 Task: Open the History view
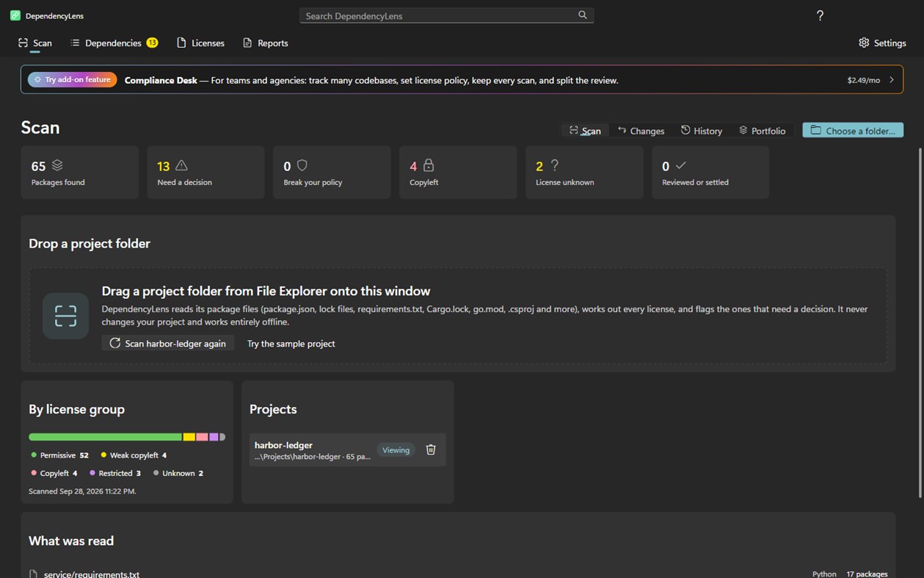[702, 131]
